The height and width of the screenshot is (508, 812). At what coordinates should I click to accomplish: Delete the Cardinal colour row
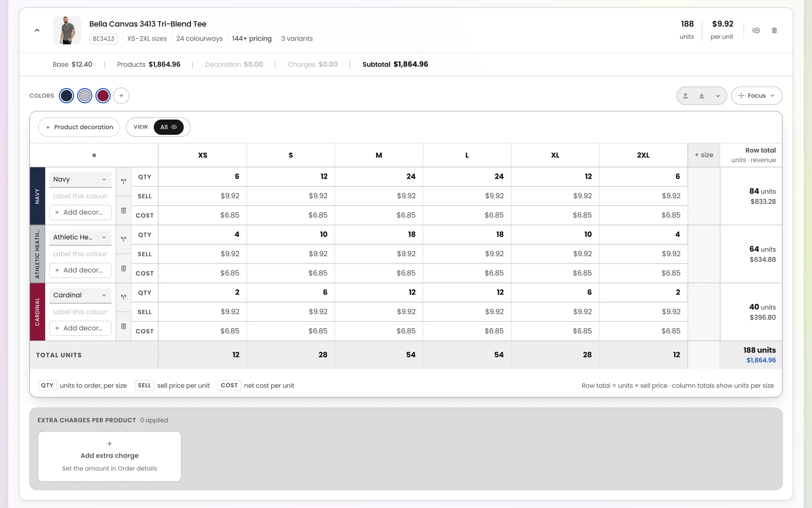tap(123, 326)
